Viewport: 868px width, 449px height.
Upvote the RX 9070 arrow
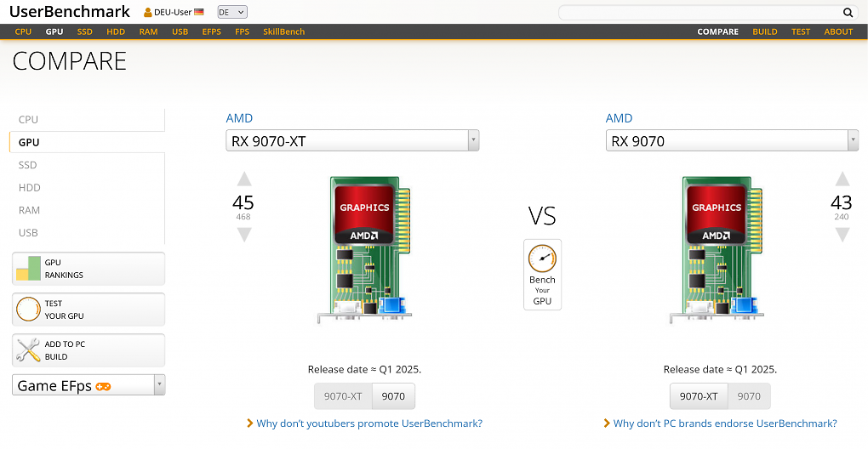click(842, 179)
